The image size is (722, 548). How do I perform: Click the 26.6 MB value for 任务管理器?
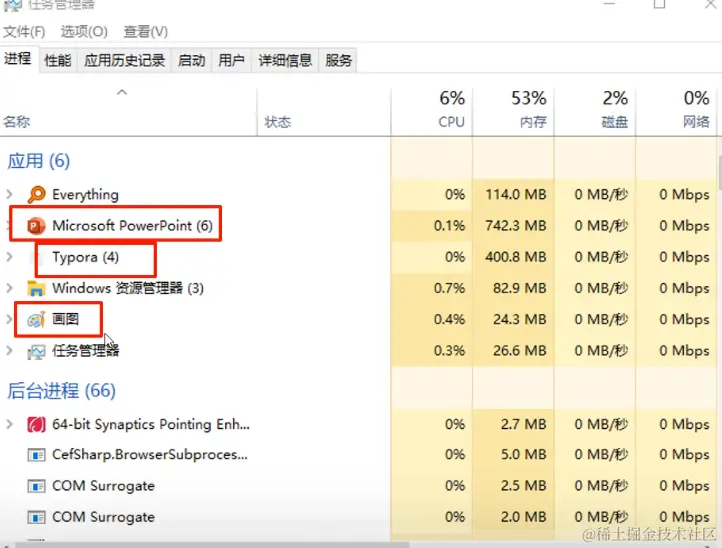(519, 351)
